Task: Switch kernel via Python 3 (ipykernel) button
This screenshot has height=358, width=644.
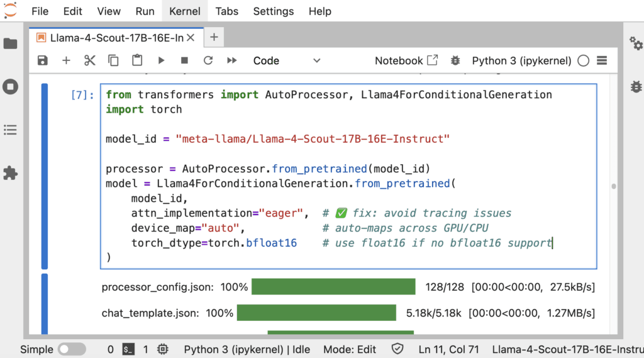Action: click(x=521, y=61)
